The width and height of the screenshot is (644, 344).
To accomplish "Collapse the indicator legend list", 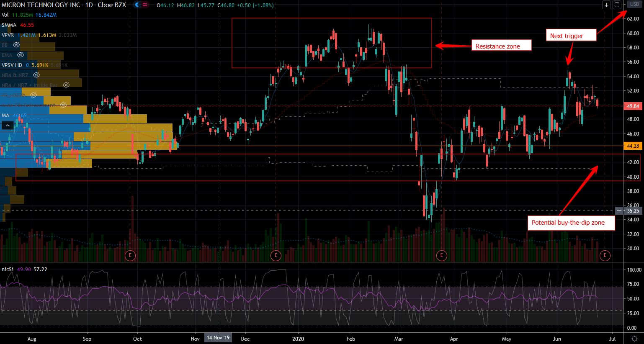I will 8,125.
